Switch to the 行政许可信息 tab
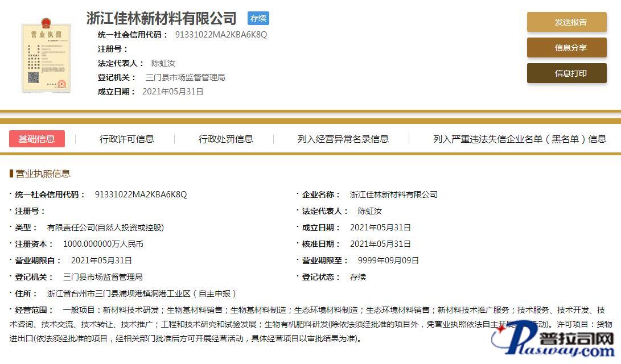The height and width of the screenshot is (364, 621). click(126, 139)
